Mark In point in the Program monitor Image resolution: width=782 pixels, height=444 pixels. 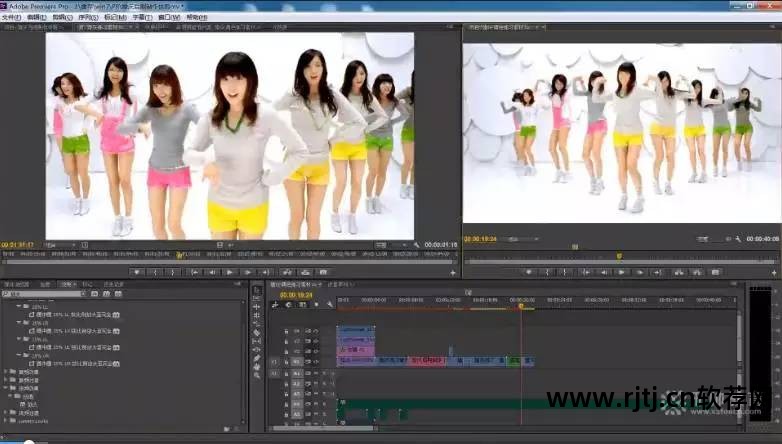click(547, 272)
